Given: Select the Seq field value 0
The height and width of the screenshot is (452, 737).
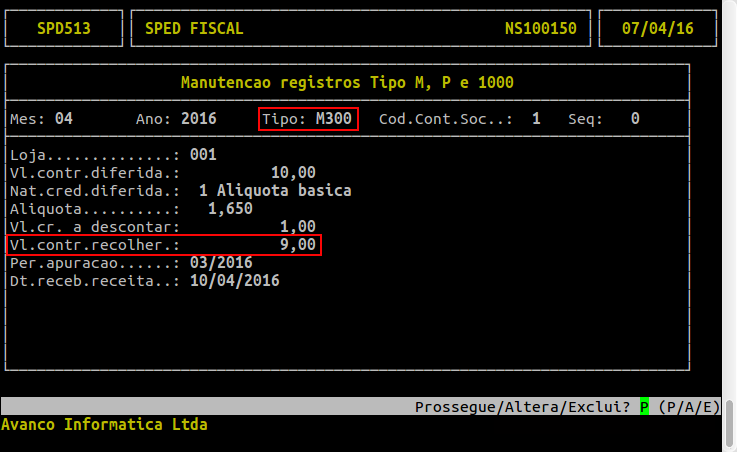Looking at the screenshot, I should point(635,119).
